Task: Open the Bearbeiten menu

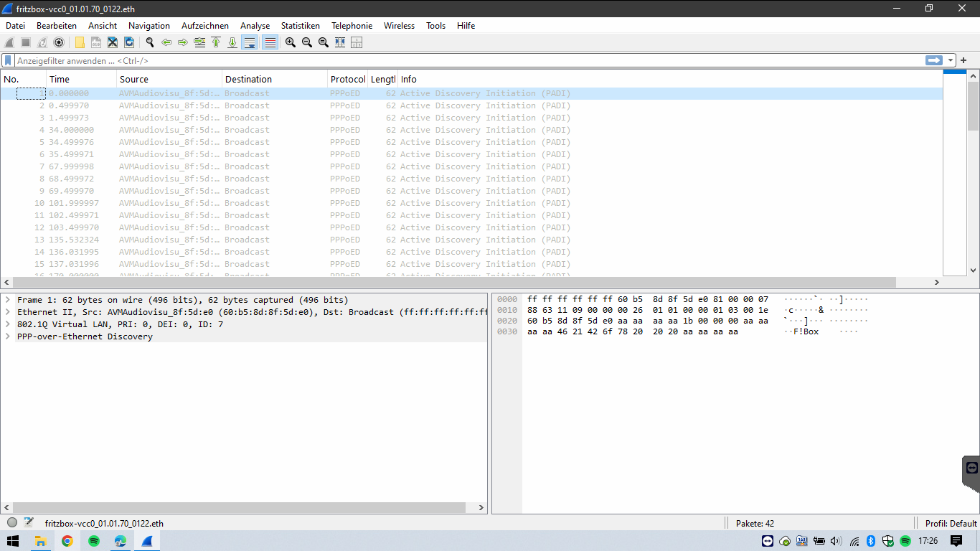Action: [57, 26]
